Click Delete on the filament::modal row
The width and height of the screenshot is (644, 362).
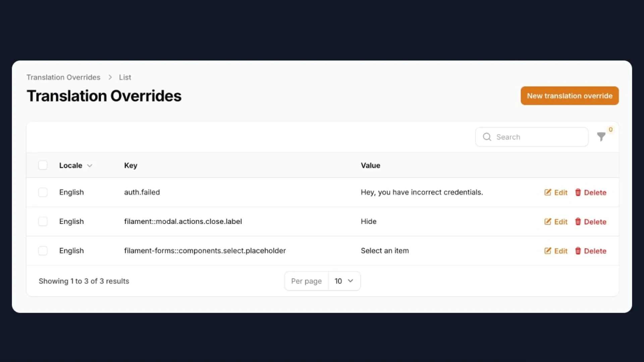point(595,221)
